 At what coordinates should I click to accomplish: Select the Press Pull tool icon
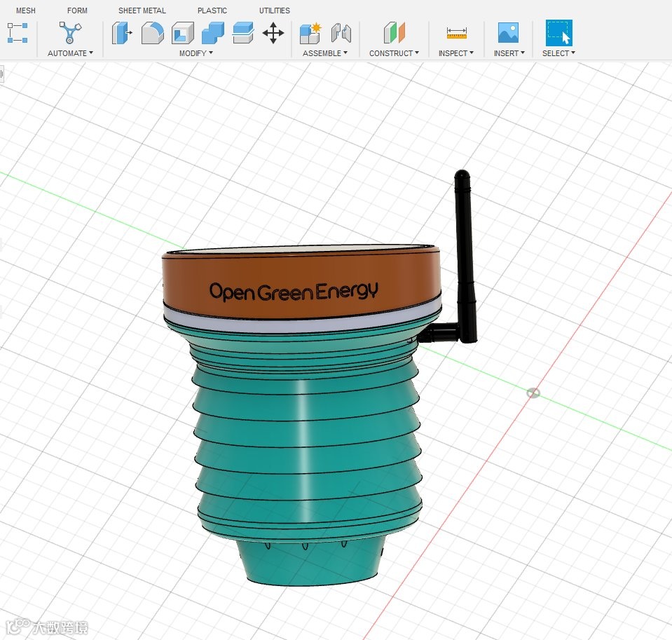coord(122,33)
